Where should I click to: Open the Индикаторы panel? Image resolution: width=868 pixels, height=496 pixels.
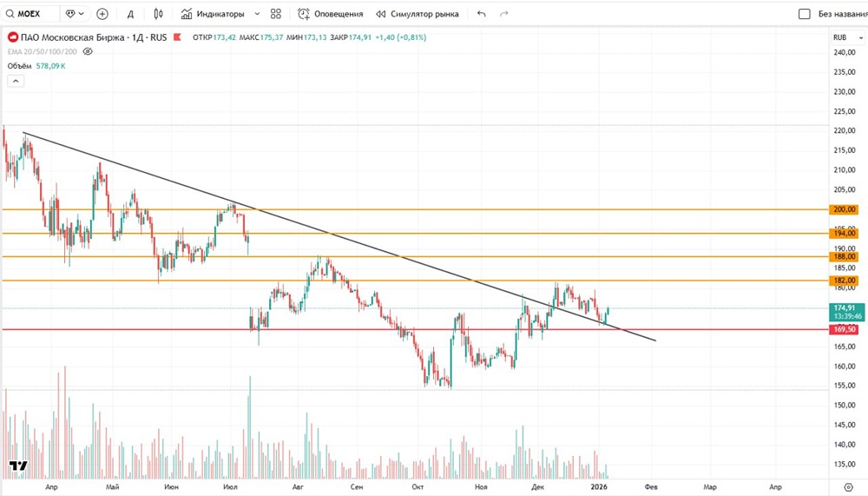tap(213, 14)
